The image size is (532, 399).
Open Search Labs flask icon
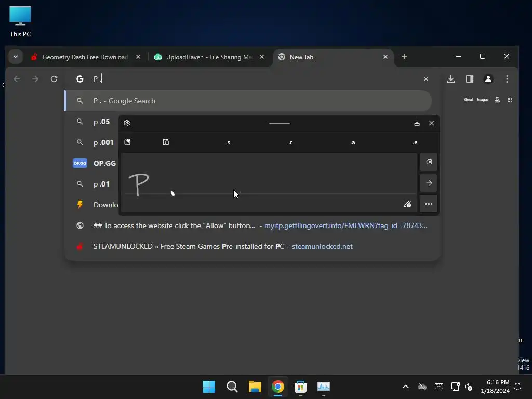tap(497, 100)
